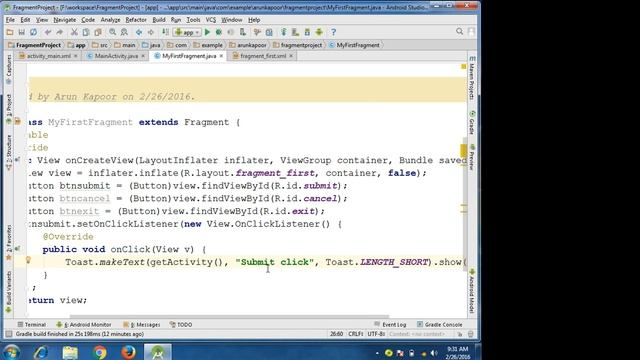The width and height of the screenshot is (640, 360).
Task: Click the Search Everywhere magnifier icon
Action: click(x=460, y=31)
